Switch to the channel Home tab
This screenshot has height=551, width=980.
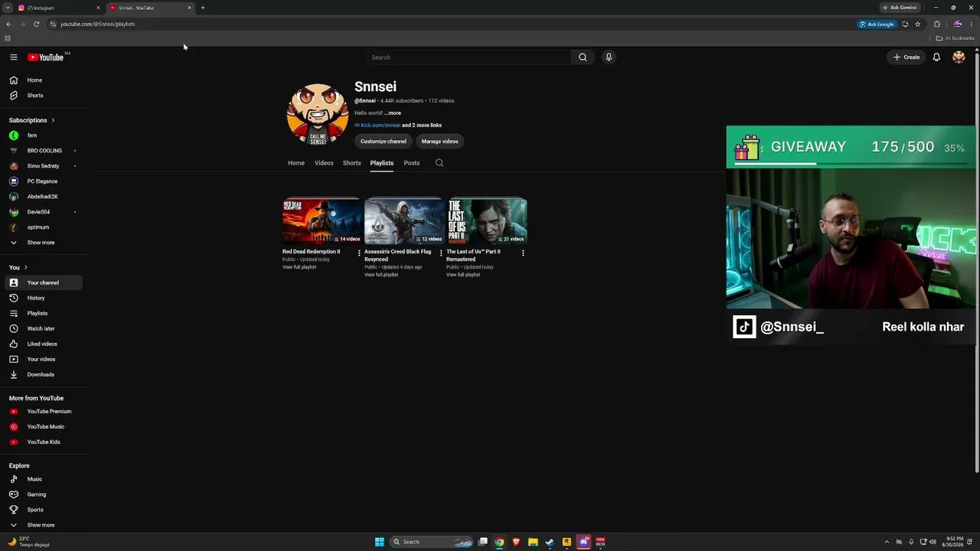point(296,163)
